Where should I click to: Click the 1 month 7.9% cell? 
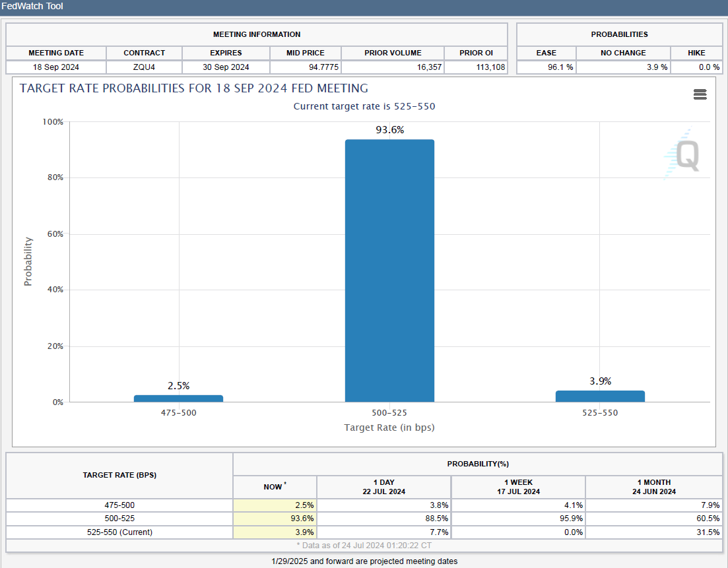pyautogui.click(x=653, y=505)
